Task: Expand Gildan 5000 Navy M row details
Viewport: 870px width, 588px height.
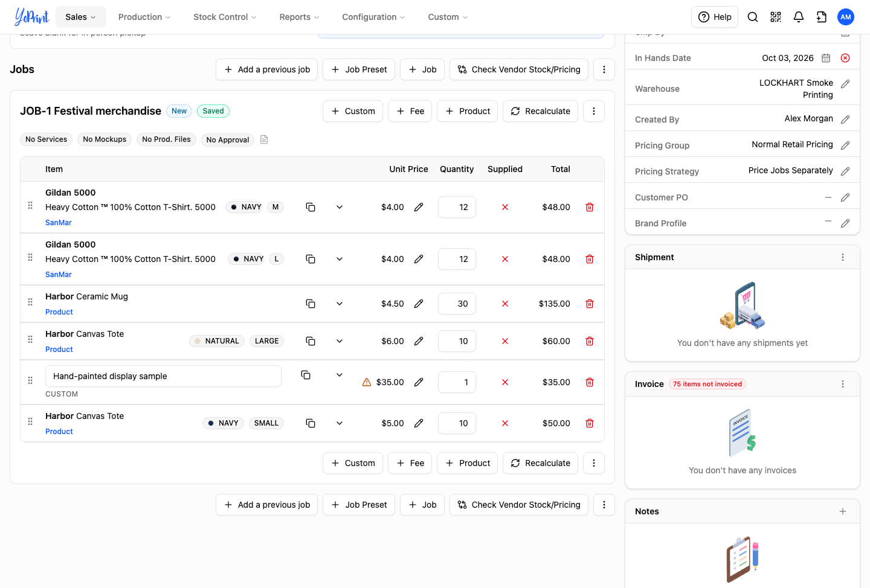Action: (340, 207)
